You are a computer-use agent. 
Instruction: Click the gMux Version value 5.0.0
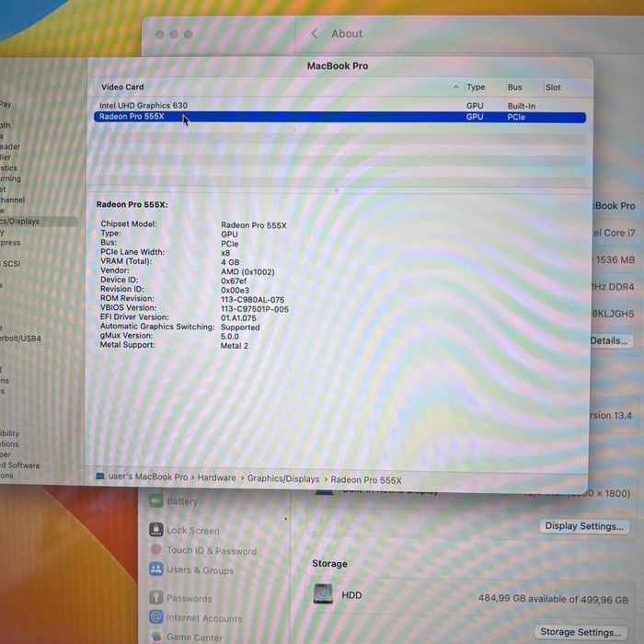click(230, 337)
